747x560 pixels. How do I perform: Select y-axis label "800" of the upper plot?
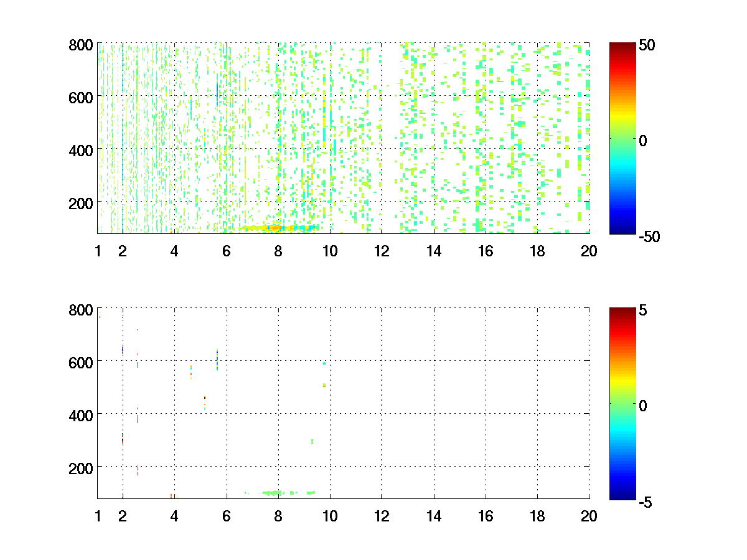click(x=81, y=45)
